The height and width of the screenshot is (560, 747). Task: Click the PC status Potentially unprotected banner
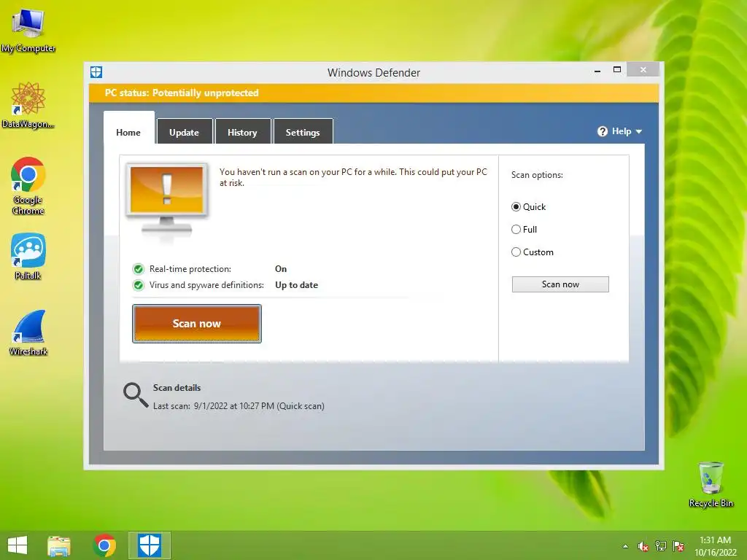coord(374,93)
